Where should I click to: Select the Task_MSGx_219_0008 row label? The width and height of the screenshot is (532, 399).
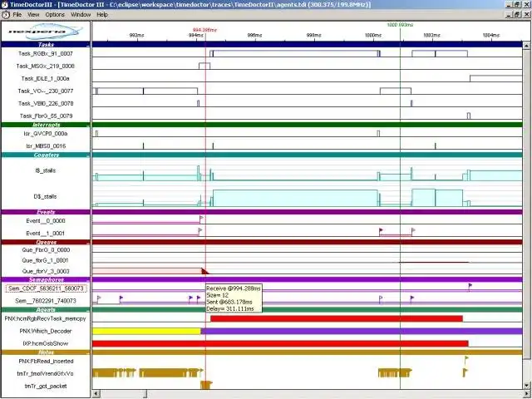pyautogui.click(x=46, y=66)
